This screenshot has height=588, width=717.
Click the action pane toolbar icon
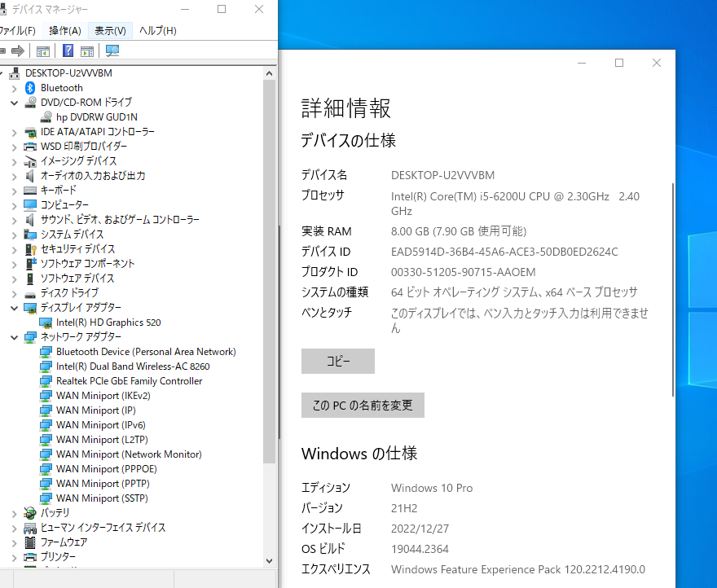pos(87,50)
